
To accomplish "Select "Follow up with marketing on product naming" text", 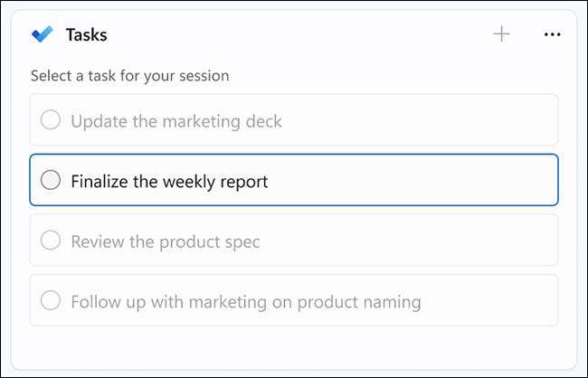I will tap(245, 301).
